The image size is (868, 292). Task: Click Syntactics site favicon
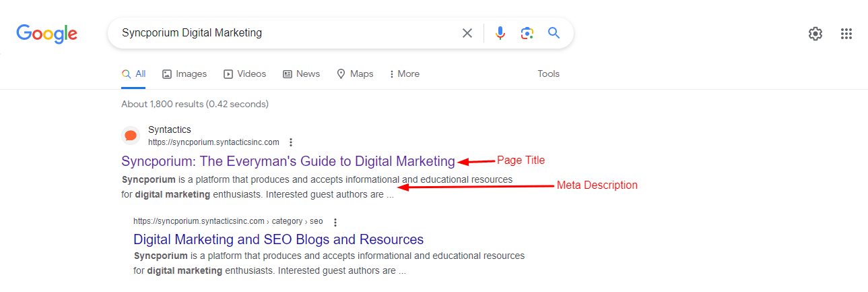click(131, 136)
